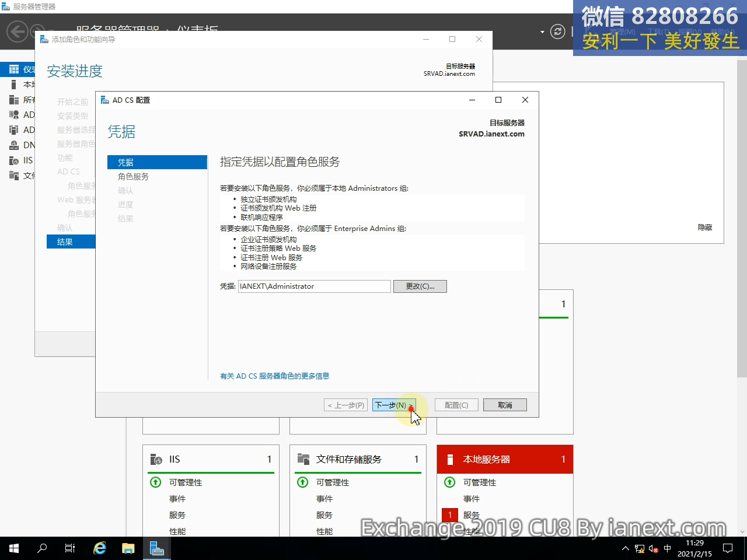Image resolution: width=747 pixels, height=560 pixels.
Task: Maximize the AD CS configuration window
Action: 498,100
